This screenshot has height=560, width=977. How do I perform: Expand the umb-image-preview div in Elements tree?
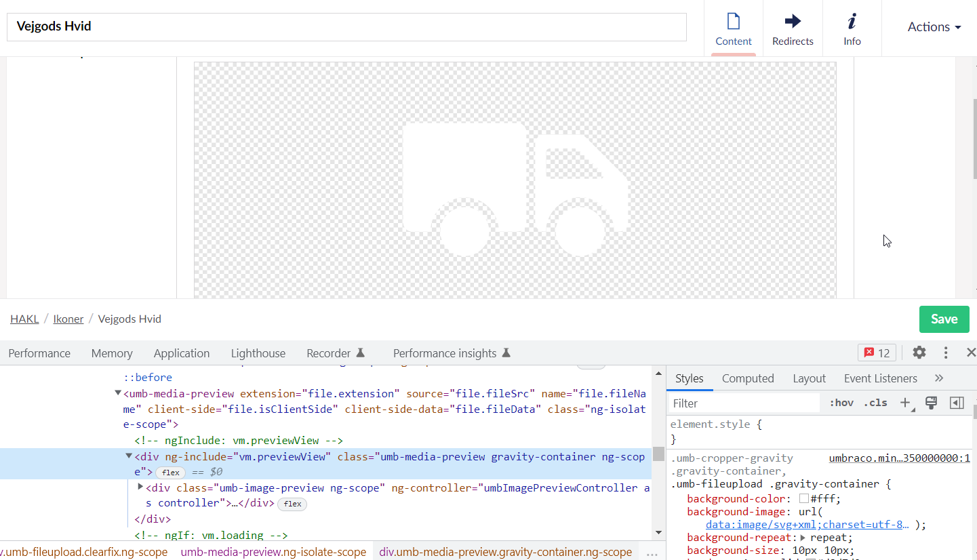coord(141,487)
